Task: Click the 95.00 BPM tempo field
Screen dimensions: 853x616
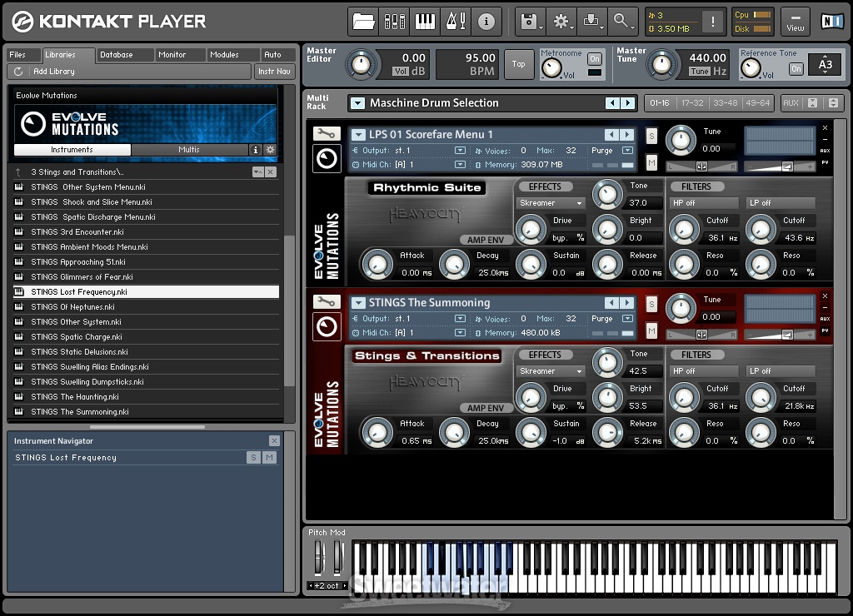Action: pyautogui.click(x=467, y=64)
